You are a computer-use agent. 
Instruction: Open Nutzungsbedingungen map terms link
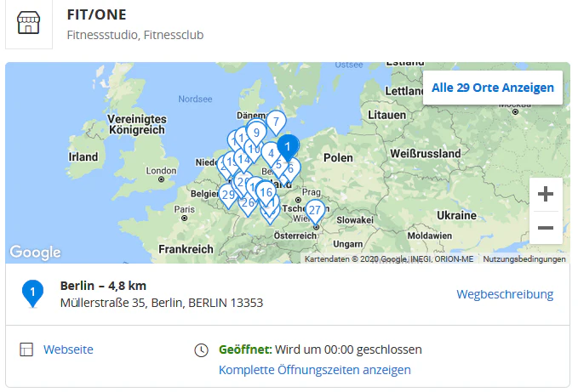pos(524,259)
